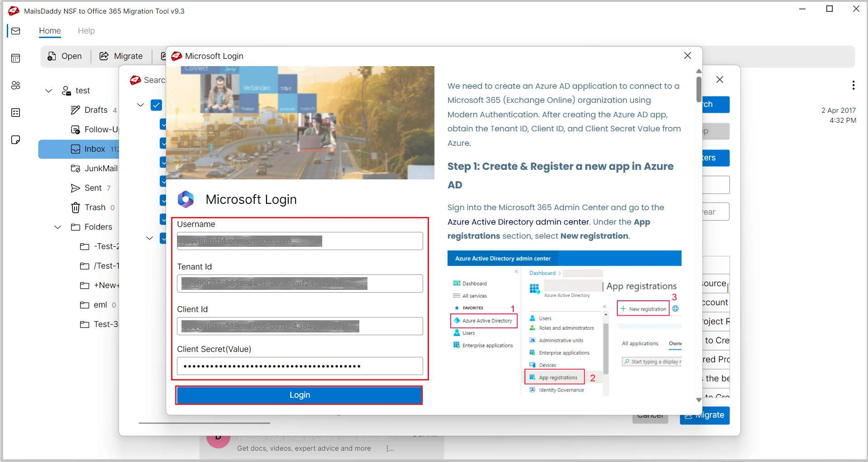Toggle the top checkbox in the folder list
The height and width of the screenshot is (462, 868).
click(x=157, y=105)
